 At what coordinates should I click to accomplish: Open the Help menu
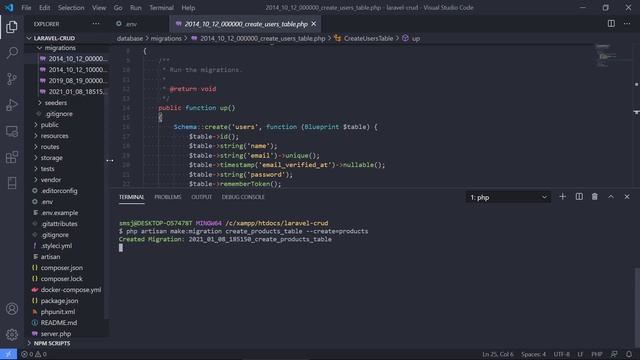click(188, 8)
